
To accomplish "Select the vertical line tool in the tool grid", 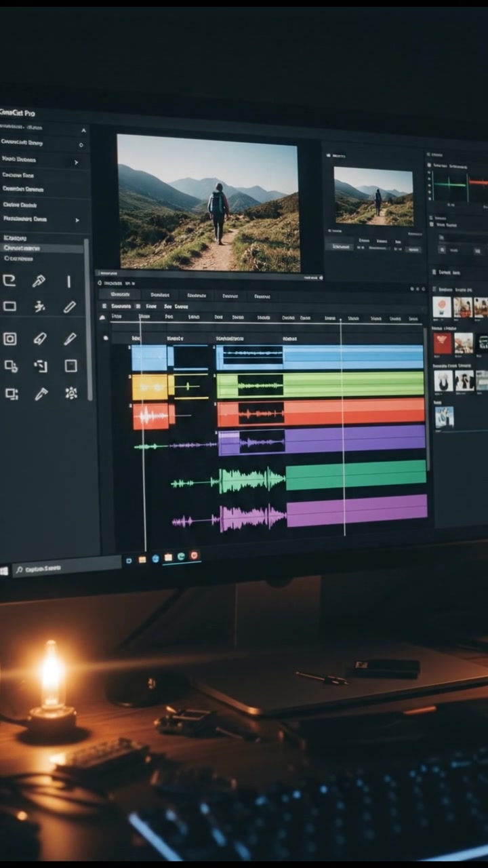I will tap(68, 281).
